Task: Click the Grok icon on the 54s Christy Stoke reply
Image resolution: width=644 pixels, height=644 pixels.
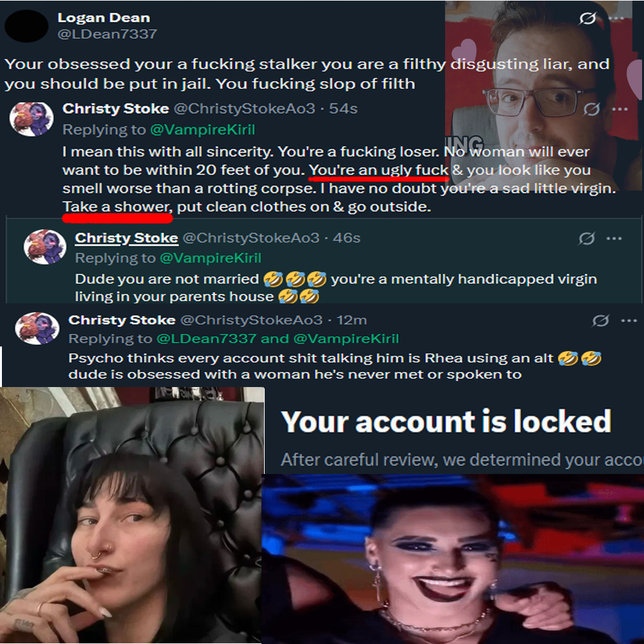Action: point(591,109)
